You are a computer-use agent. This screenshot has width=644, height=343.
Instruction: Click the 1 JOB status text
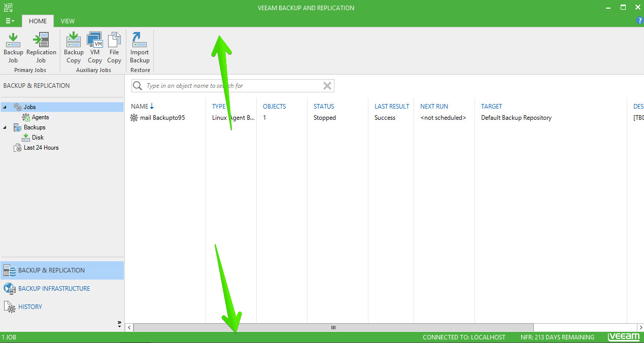pos(9,337)
